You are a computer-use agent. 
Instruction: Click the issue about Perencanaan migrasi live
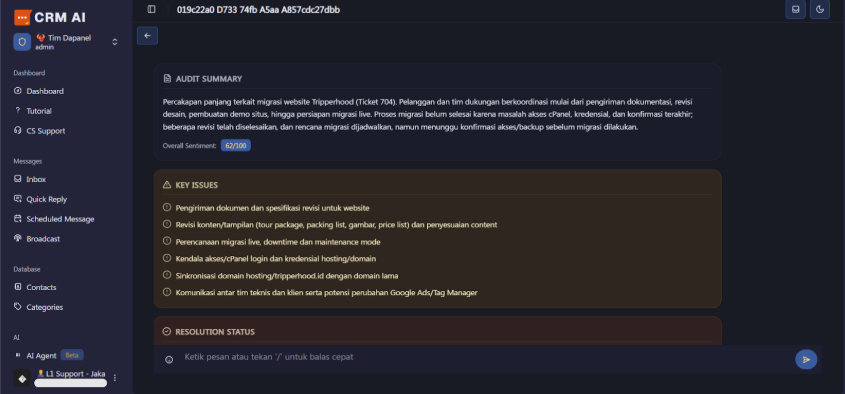click(x=278, y=242)
